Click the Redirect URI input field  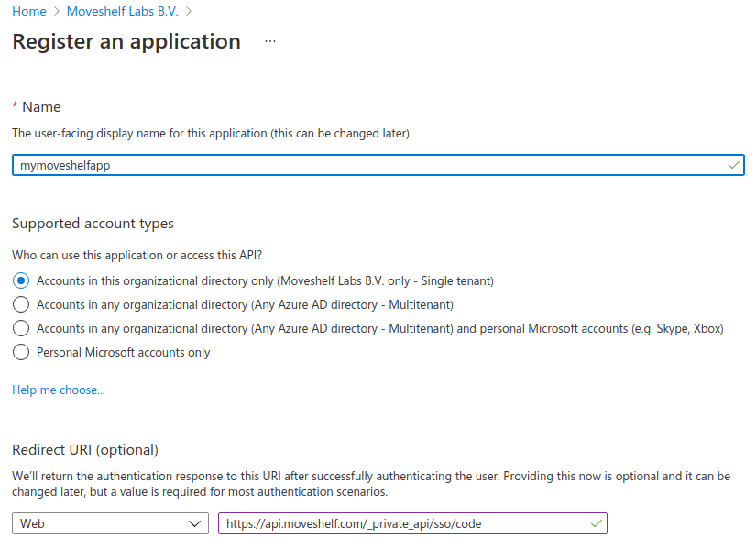[x=412, y=523]
